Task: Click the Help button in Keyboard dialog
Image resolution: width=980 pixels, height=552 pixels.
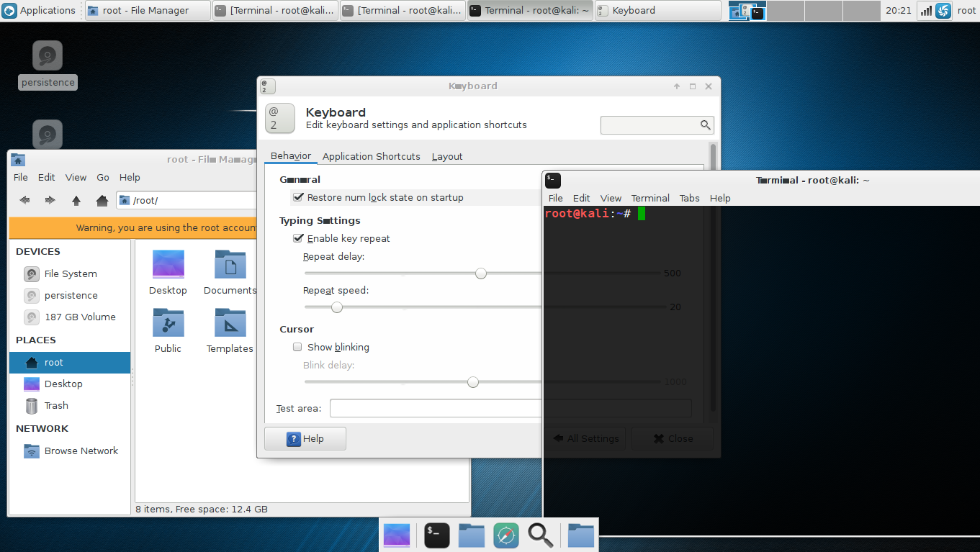Action: (305, 438)
